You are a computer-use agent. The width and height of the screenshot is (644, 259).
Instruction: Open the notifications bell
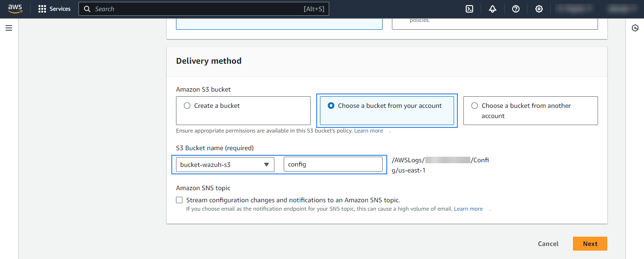point(493,9)
